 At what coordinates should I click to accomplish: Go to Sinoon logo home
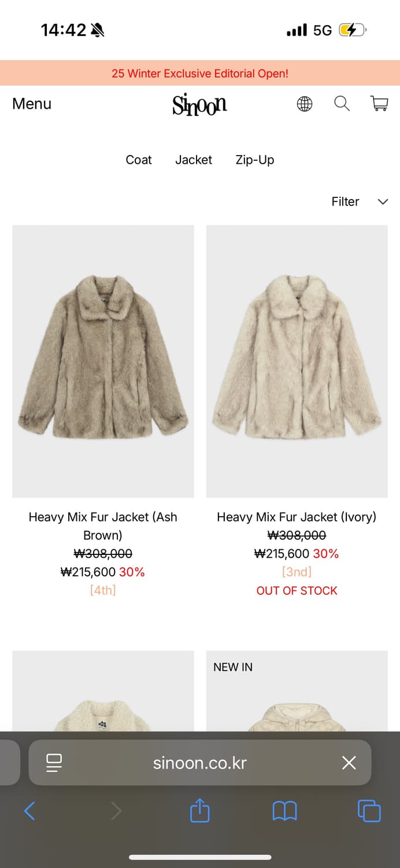(200, 105)
